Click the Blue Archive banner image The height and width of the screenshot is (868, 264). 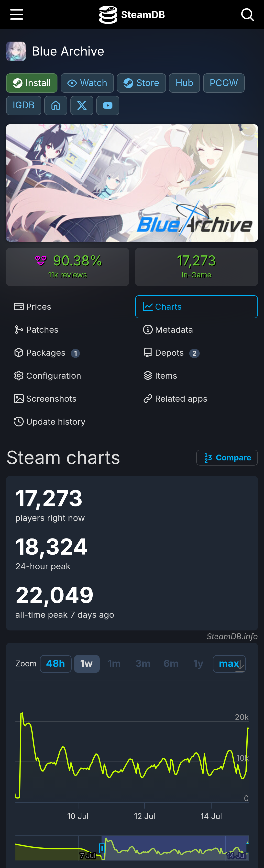coord(132,183)
